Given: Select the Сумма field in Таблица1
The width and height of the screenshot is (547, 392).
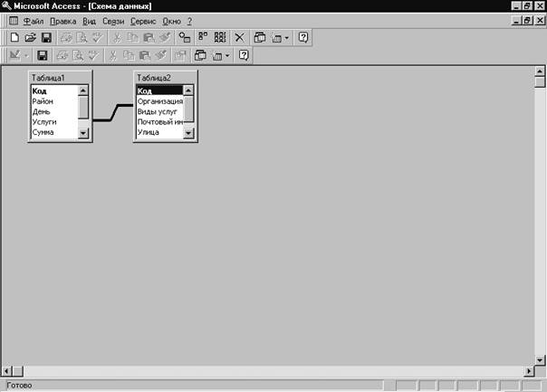Looking at the screenshot, I should tap(54, 132).
